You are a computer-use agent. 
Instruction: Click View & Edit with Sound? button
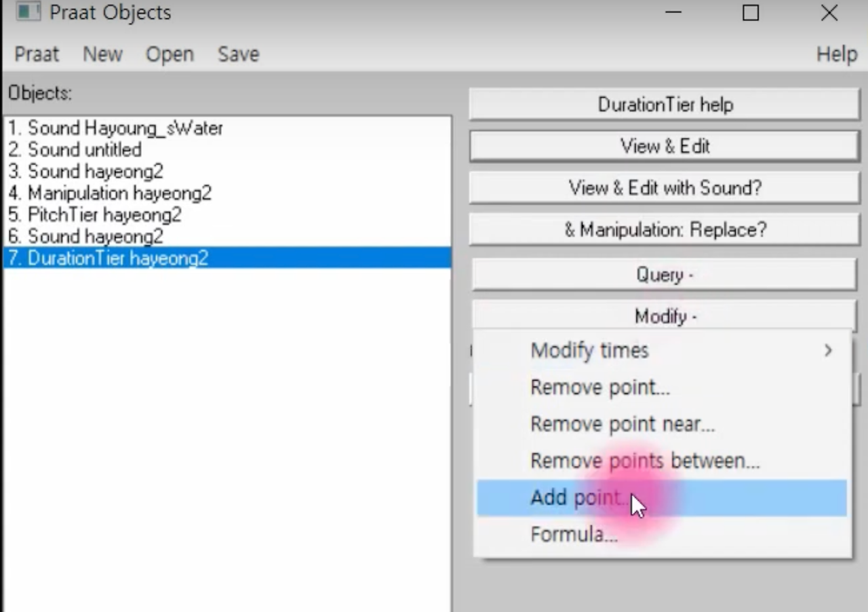click(x=665, y=188)
